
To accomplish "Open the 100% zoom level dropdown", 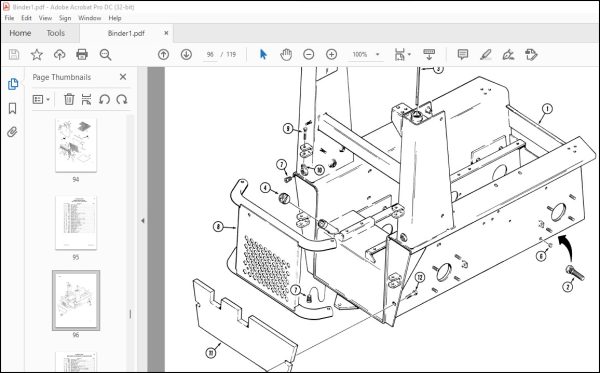I will click(366, 55).
